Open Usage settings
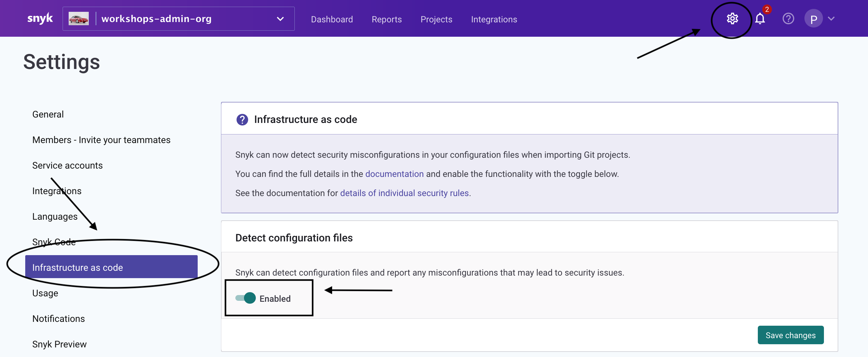Image resolution: width=868 pixels, height=357 pixels. 45,293
